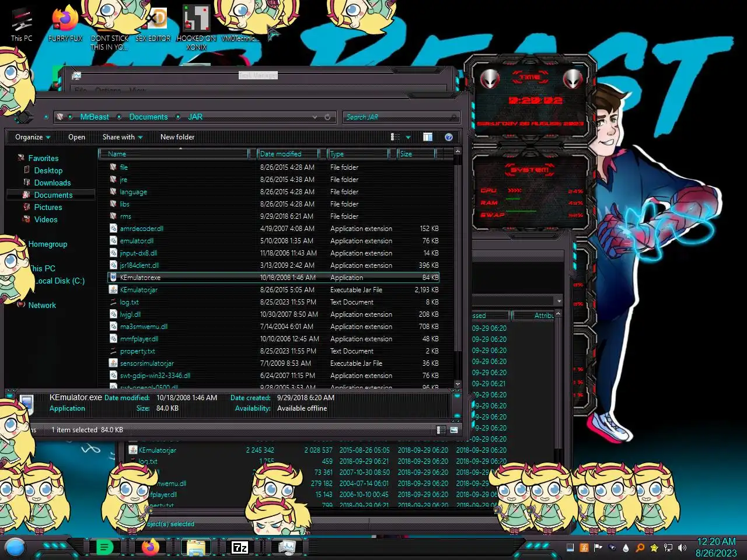
Task: Open the 7z taskbar icon
Action: coord(240,547)
